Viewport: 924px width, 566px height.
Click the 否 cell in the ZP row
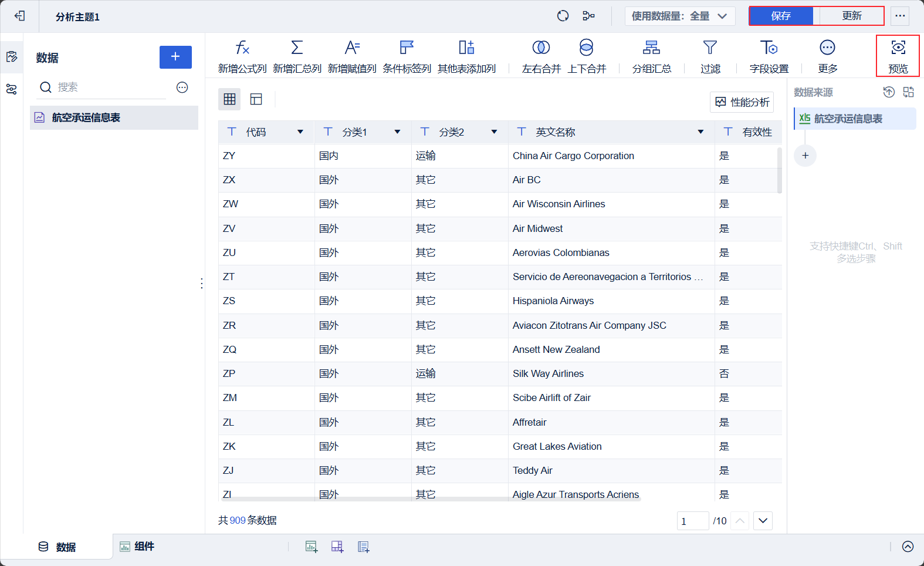(748, 373)
